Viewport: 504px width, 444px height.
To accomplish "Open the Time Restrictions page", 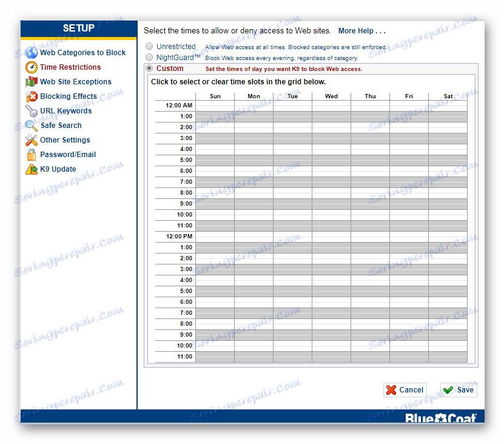I will point(70,67).
